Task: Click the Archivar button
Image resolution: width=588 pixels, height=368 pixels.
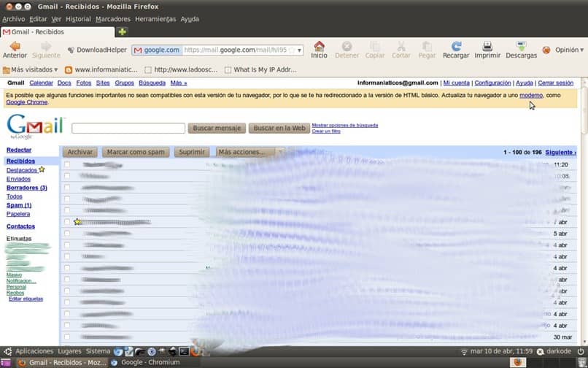Action: click(80, 152)
